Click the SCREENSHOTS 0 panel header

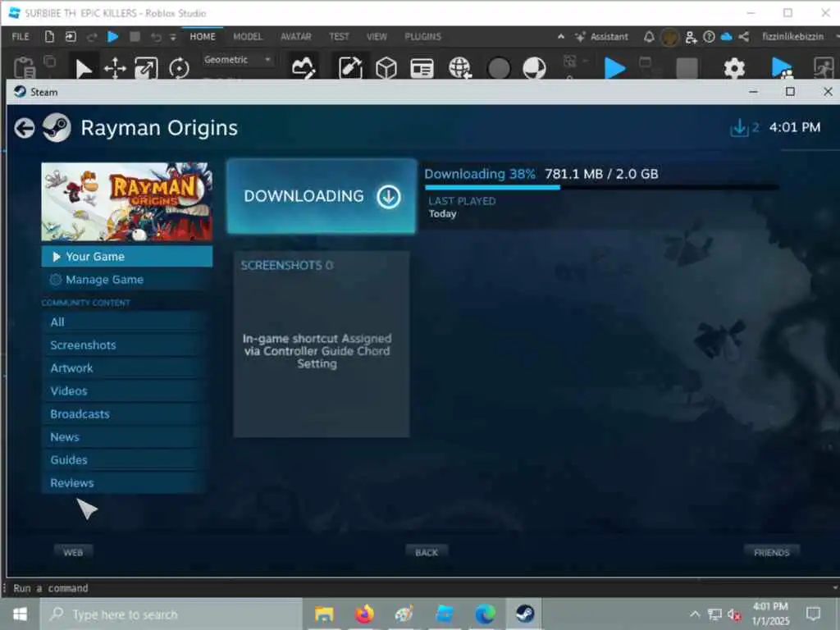[x=286, y=265]
